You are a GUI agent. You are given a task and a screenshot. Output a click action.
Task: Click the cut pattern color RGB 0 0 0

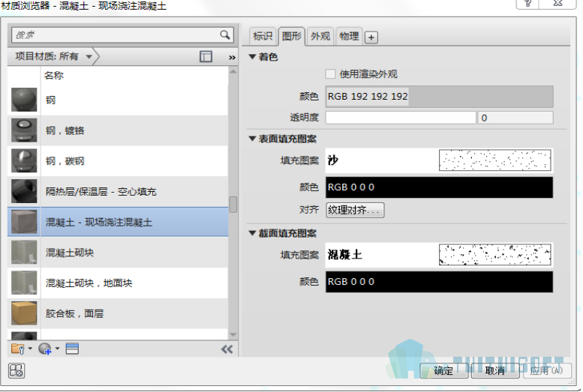439,282
